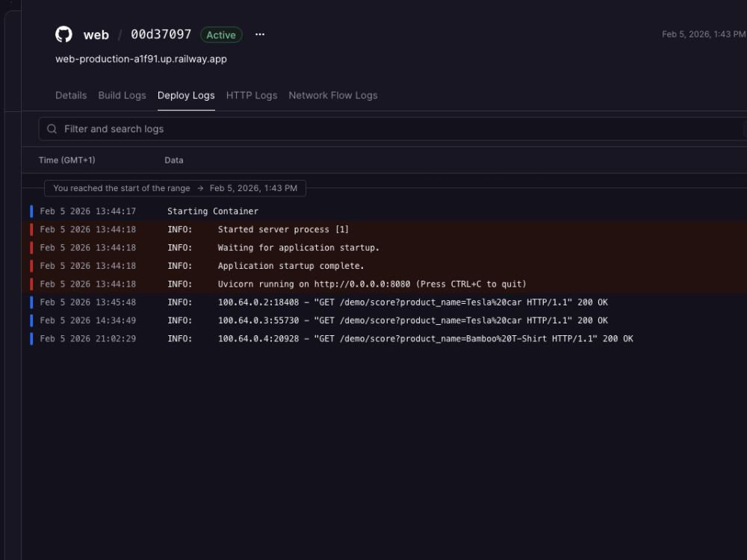
Task: Open the Network Flow Logs tab
Action: pos(333,96)
